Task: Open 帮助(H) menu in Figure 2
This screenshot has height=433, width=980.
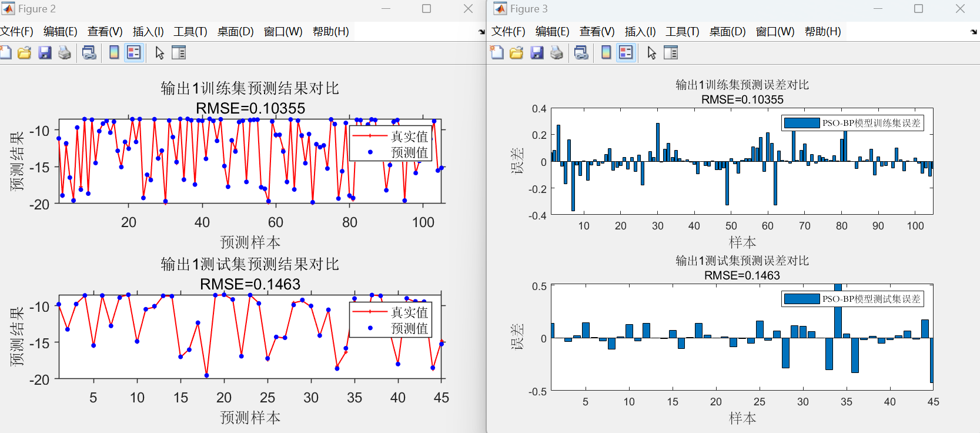Action: tap(331, 32)
